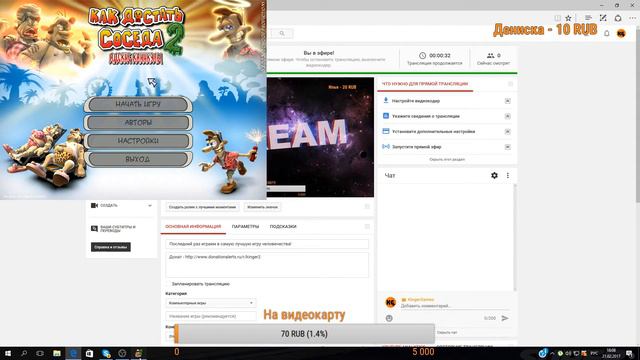640x360 pixels.
Task: Open the browser reading view icon
Action: [x=558, y=18]
